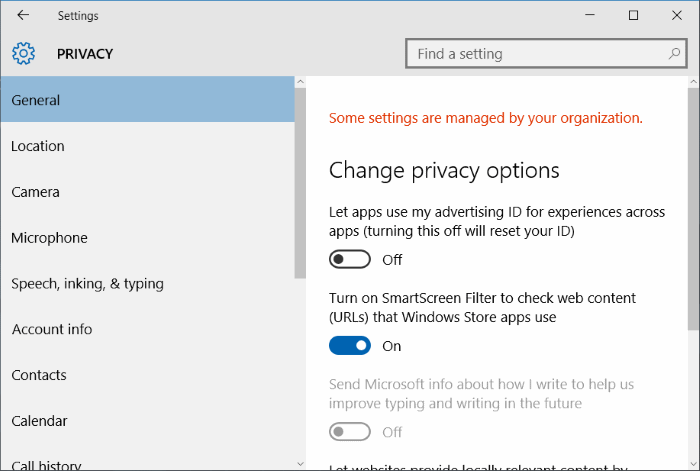
Task: Click the 'Send Microsoft info' description text
Action: click(481, 394)
